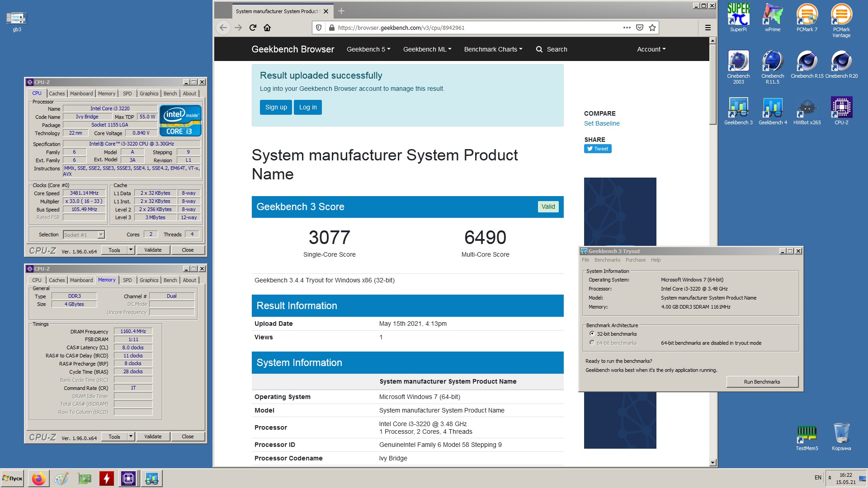This screenshot has width=868, height=488.
Task: Open Geekbench 3 desktop icon
Action: (738, 111)
